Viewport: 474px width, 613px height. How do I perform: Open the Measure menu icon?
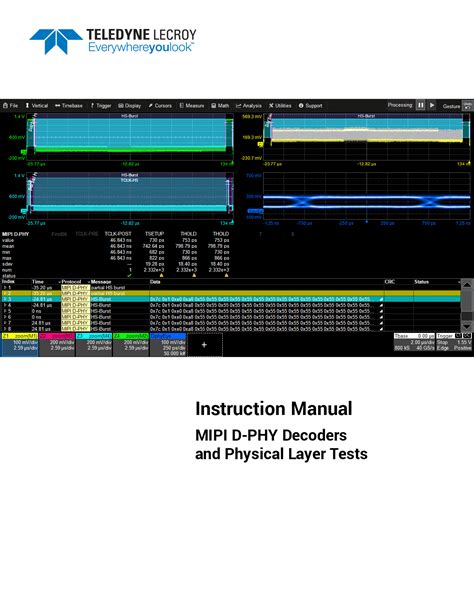181,106
